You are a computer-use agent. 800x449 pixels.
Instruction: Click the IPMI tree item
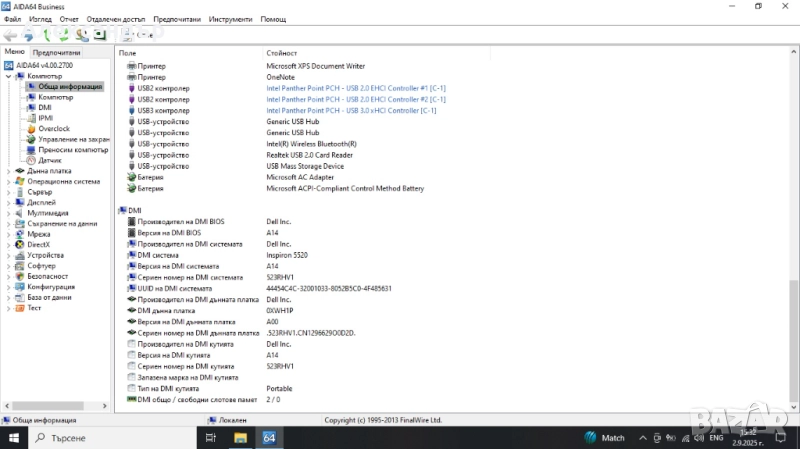45,118
